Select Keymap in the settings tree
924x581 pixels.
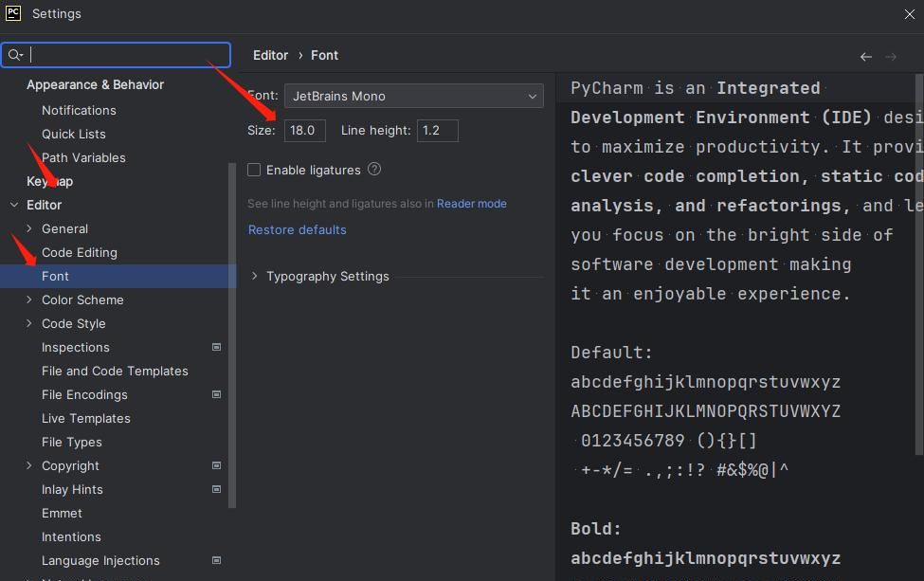click(49, 181)
